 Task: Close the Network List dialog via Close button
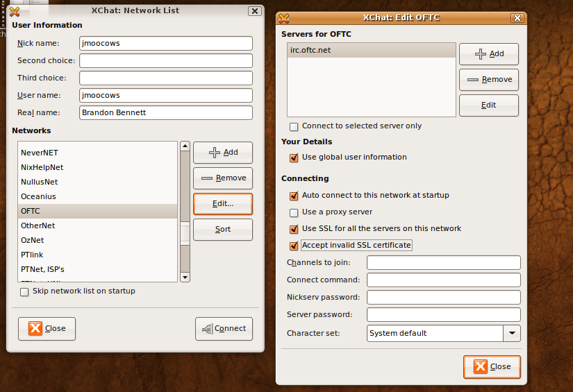(x=47, y=328)
